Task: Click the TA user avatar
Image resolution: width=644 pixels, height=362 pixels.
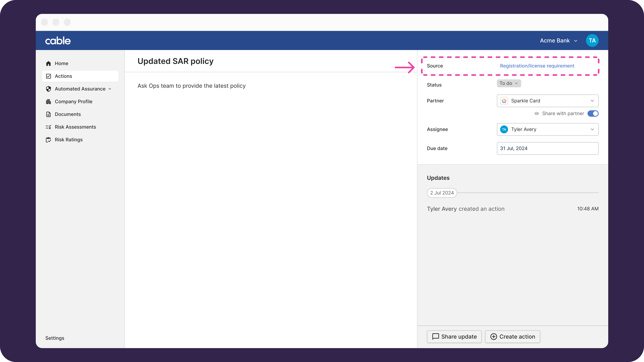Action: click(x=592, y=40)
